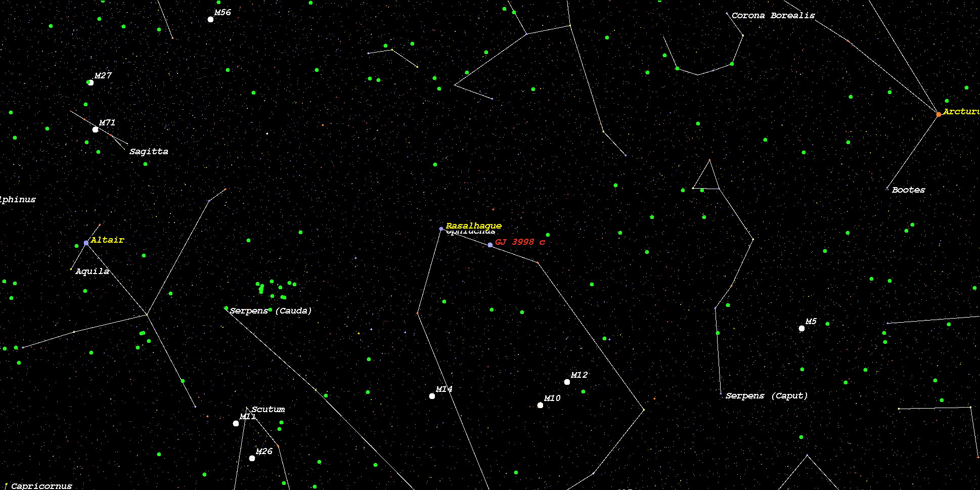Select the Corona Borealis constellation label
Image resolution: width=980 pixels, height=490 pixels.
pyautogui.click(x=773, y=16)
